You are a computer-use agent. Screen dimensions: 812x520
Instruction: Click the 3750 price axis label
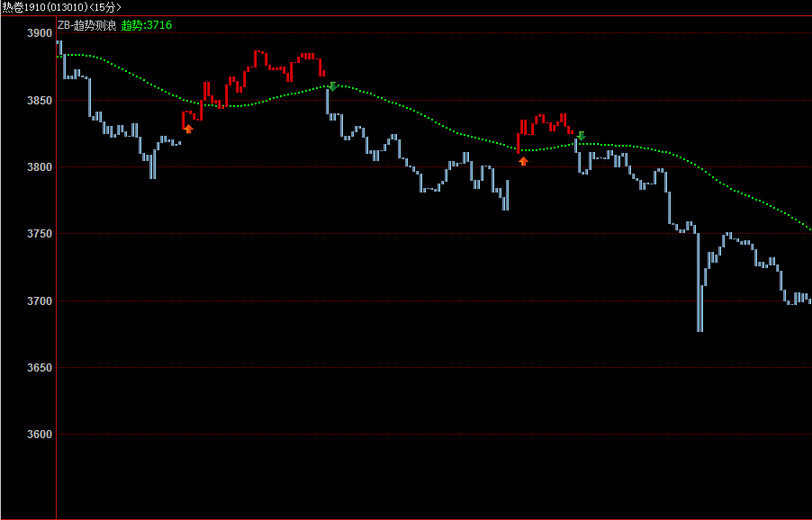[x=40, y=234]
